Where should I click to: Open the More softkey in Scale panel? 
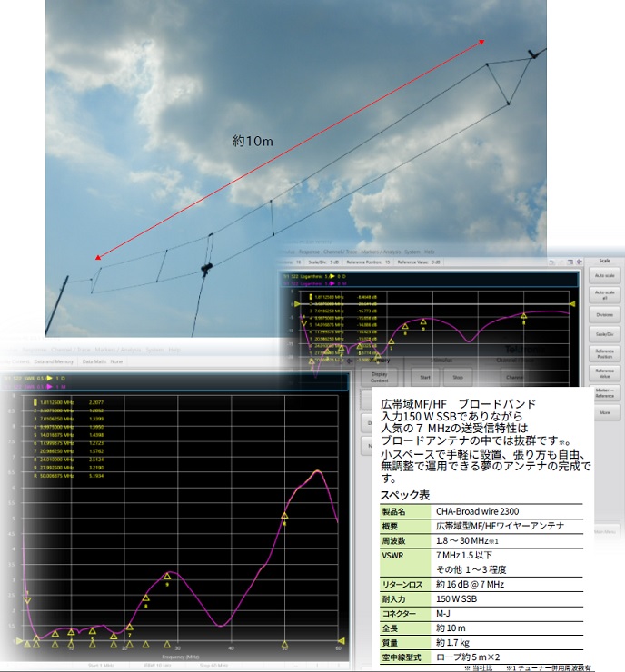coord(603,412)
